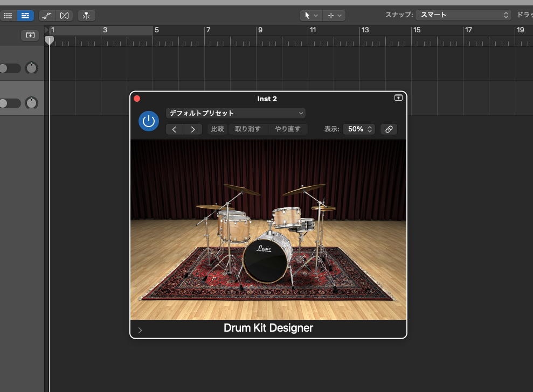The width and height of the screenshot is (533, 392).
Task: Toggle the Drum Kit Designer power button
Action: coord(149,121)
